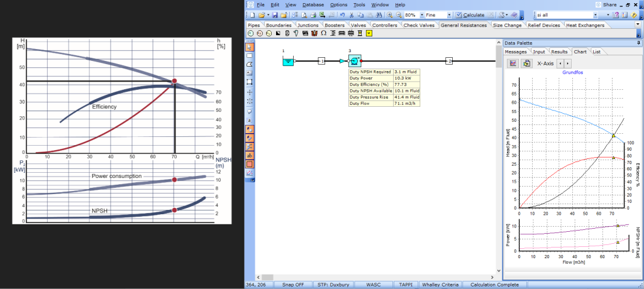Click the Excel export icon
This screenshot has height=289, width=644.
click(322, 15)
